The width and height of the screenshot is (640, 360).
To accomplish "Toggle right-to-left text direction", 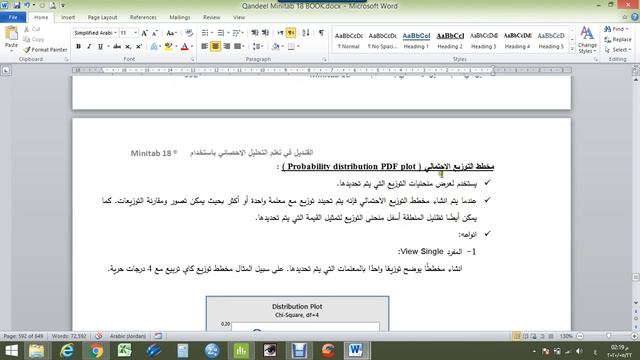I will click(291, 33).
